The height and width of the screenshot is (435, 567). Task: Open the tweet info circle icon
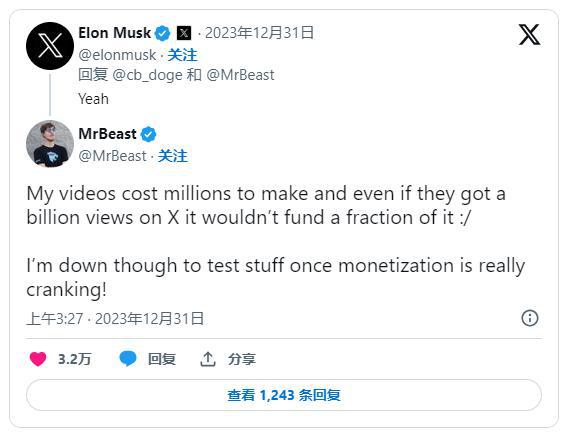point(530,318)
